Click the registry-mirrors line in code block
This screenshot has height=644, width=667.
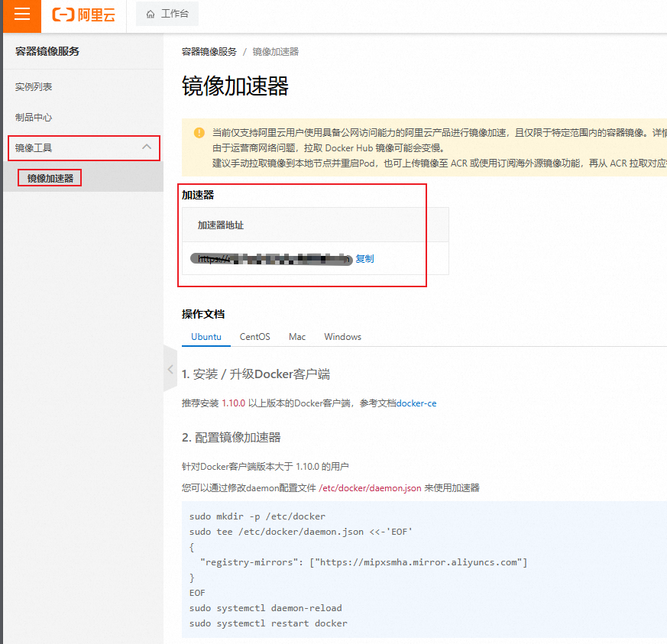coord(364,562)
